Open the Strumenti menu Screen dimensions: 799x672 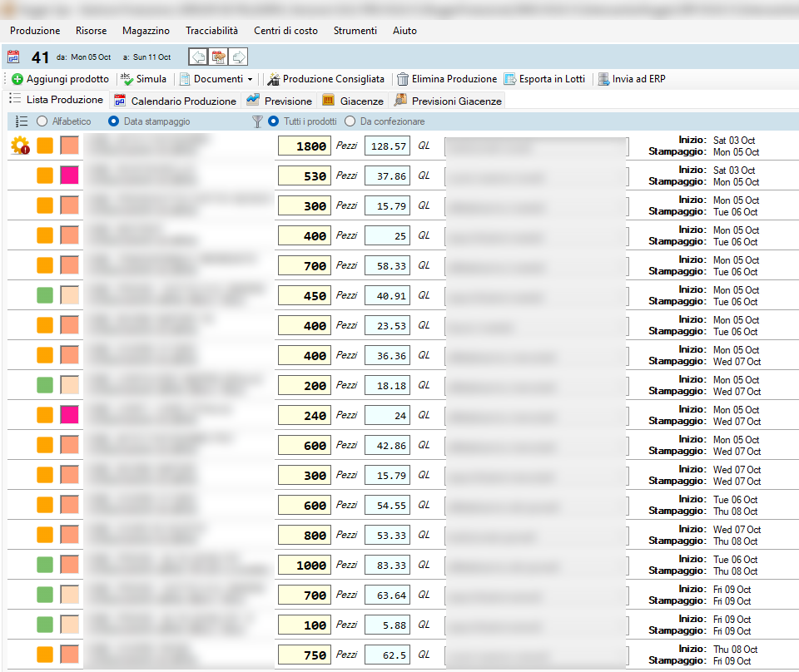(355, 31)
